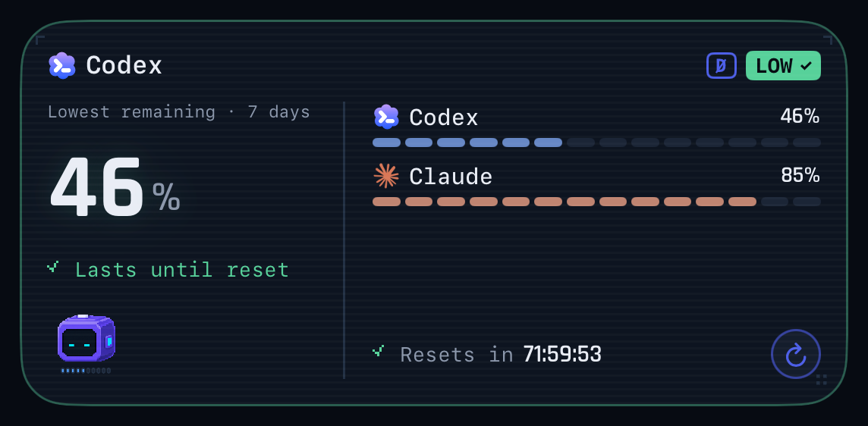Click the purple robot mascot
This screenshot has width=868, height=426.
[x=86, y=338]
